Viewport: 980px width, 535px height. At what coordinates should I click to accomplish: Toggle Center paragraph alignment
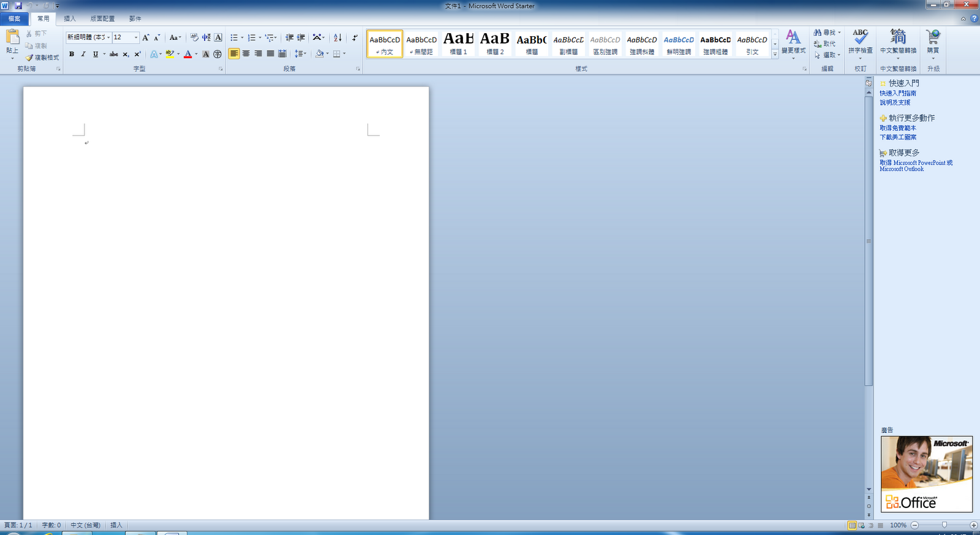[x=246, y=54]
